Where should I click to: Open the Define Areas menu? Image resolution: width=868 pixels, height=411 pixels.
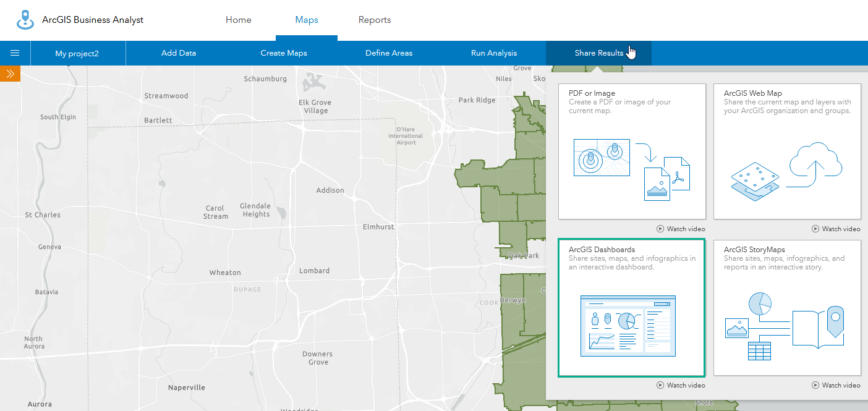tap(389, 53)
